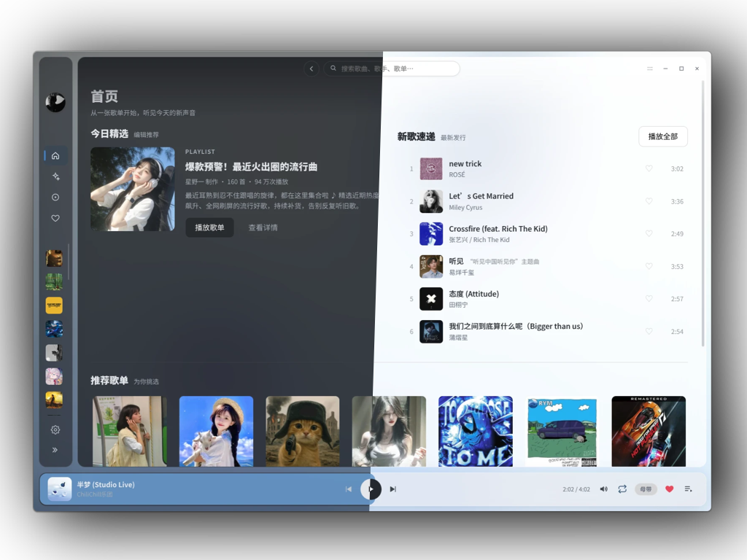The width and height of the screenshot is (747, 560).
Task: Open the Home page sidebar icon
Action: [55, 156]
